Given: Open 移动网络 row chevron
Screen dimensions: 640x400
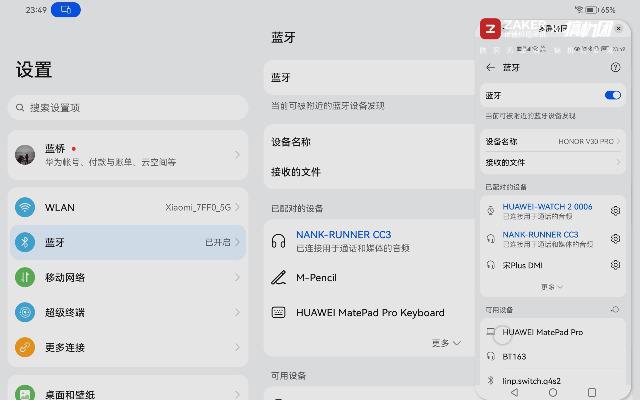Looking at the screenshot, I should (x=237, y=278).
